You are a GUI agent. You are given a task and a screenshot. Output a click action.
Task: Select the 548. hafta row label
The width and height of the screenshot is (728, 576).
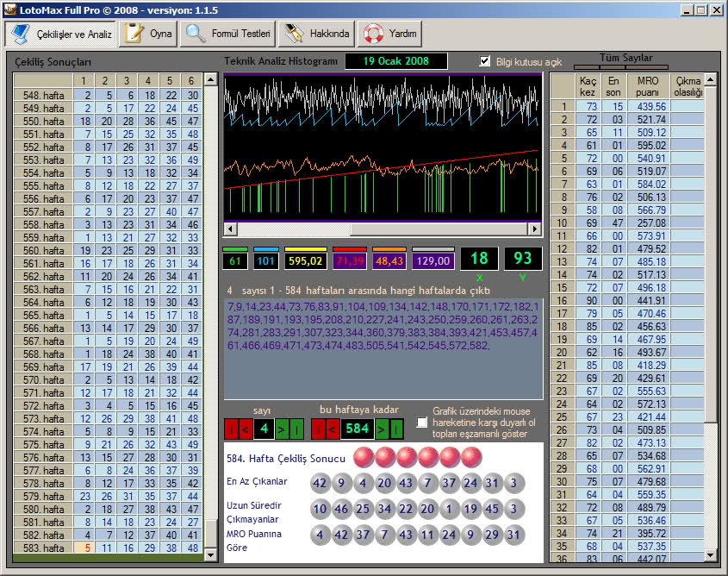[43, 95]
